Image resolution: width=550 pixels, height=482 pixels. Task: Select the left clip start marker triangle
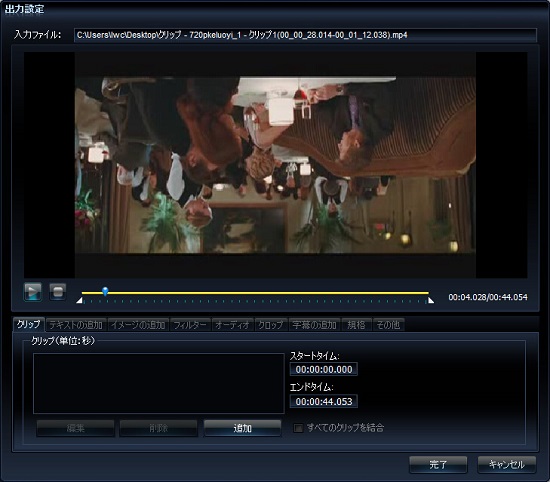tap(79, 300)
